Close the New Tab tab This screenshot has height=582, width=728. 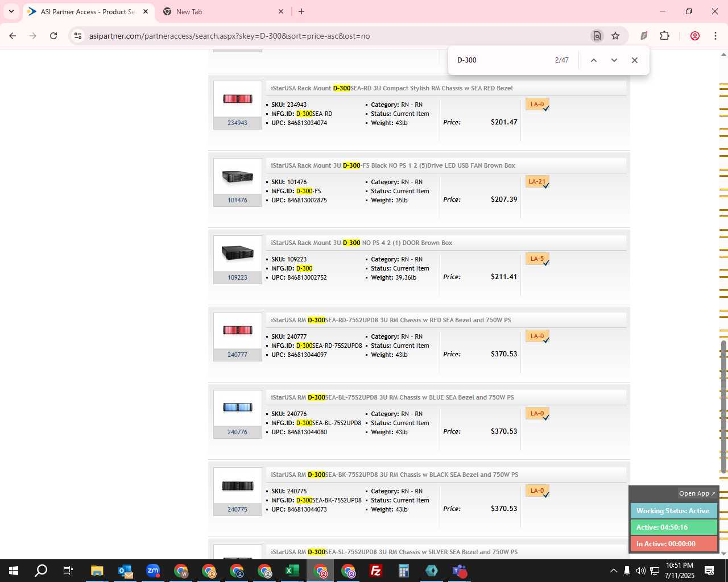(x=281, y=11)
